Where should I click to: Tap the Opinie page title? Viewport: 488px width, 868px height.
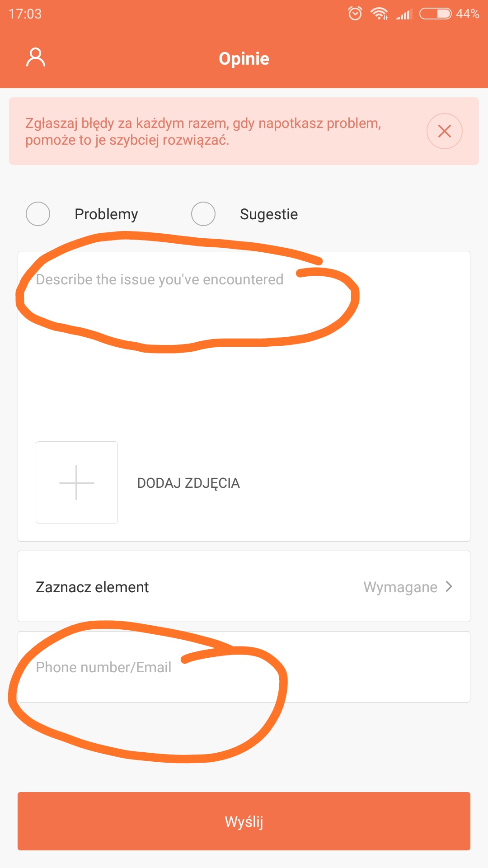pyautogui.click(x=244, y=59)
